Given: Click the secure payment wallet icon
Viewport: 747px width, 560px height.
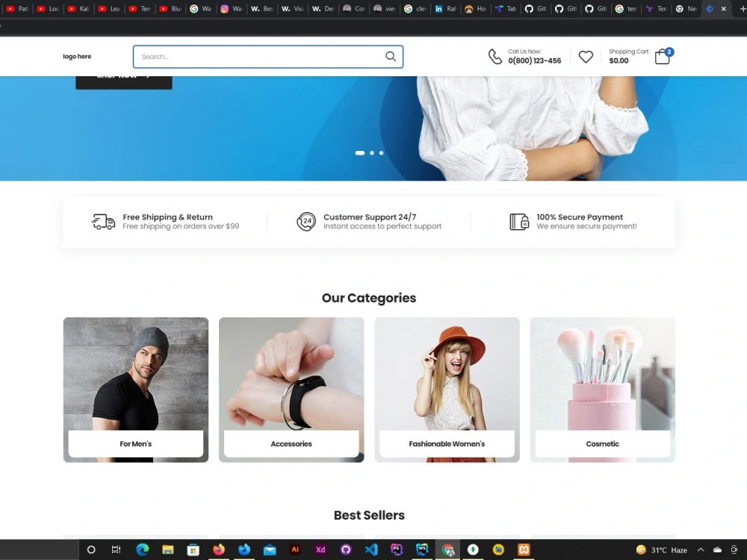Looking at the screenshot, I should click(x=519, y=222).
